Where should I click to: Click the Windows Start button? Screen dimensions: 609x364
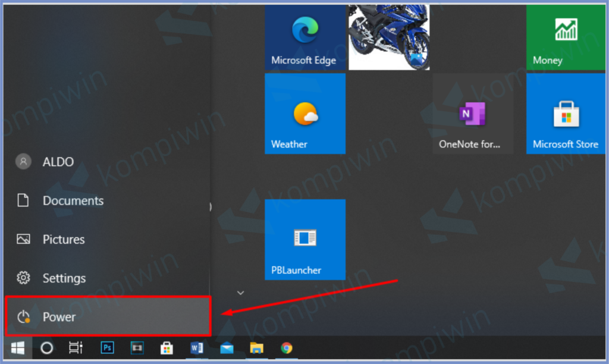tap(18, 348)
